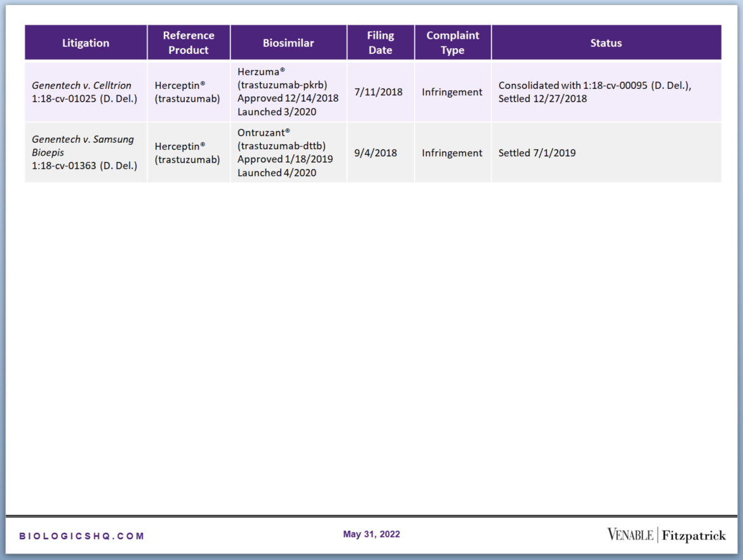Open the BIOLOGICSHQ.COM footer link
The width and height of the screenshot is (743, 560).
(81, 536)
